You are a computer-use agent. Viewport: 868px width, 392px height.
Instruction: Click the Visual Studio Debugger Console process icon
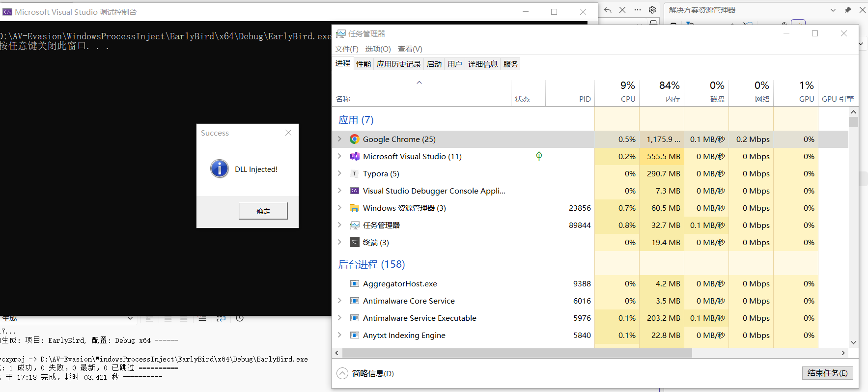(x=354, y=191)
